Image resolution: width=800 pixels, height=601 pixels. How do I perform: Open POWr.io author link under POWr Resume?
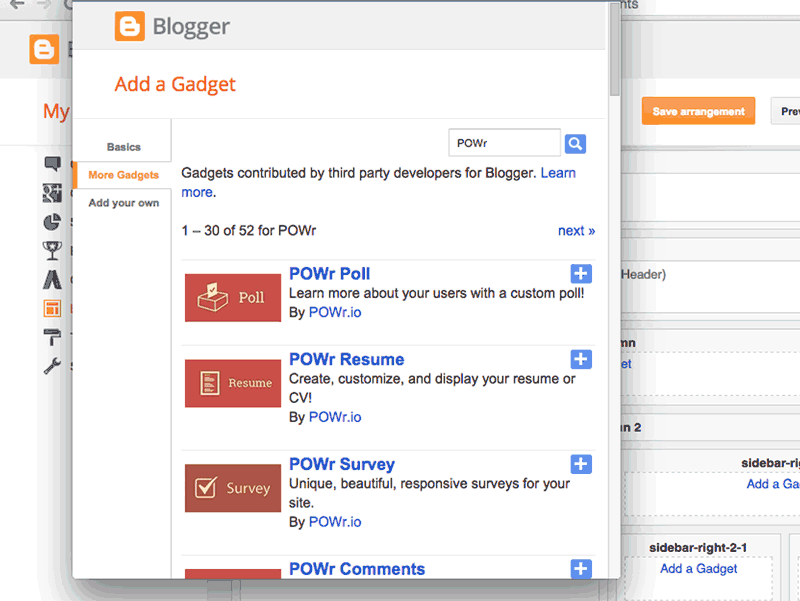tap(335, 417)
